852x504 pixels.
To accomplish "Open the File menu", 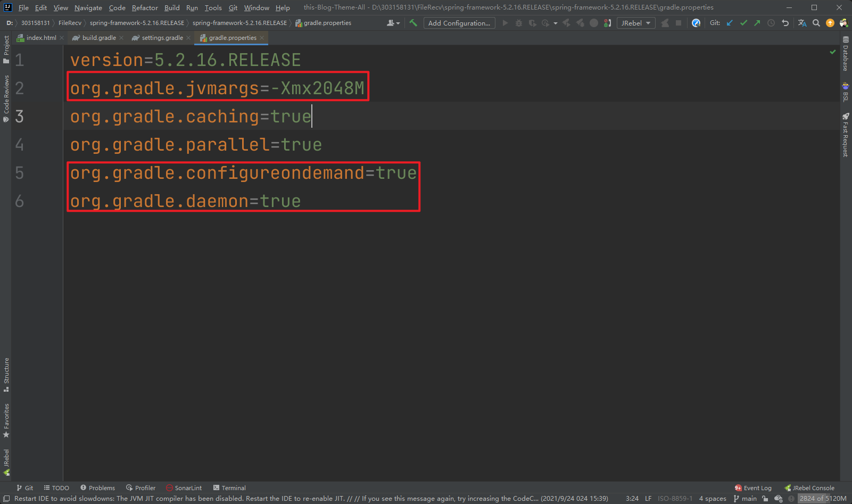I will tap(23, 7).
